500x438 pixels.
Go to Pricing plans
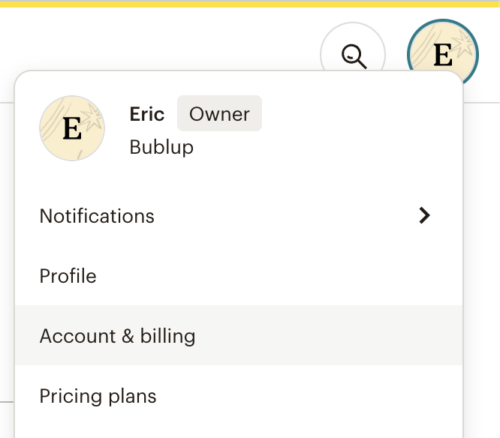click(239, 396)
